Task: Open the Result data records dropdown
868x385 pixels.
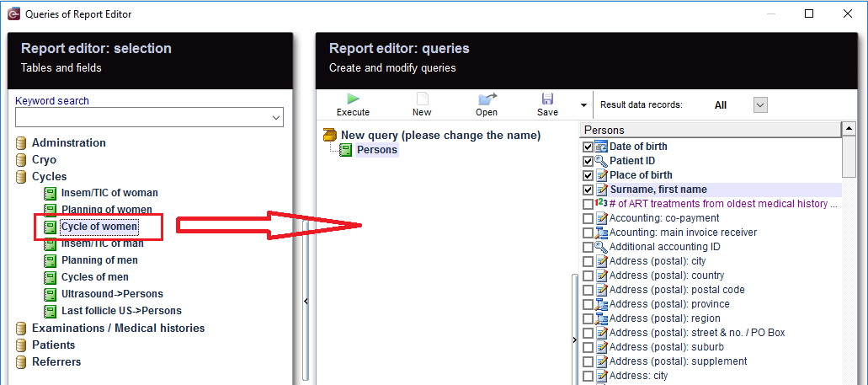Action: [x=760, y=104]
